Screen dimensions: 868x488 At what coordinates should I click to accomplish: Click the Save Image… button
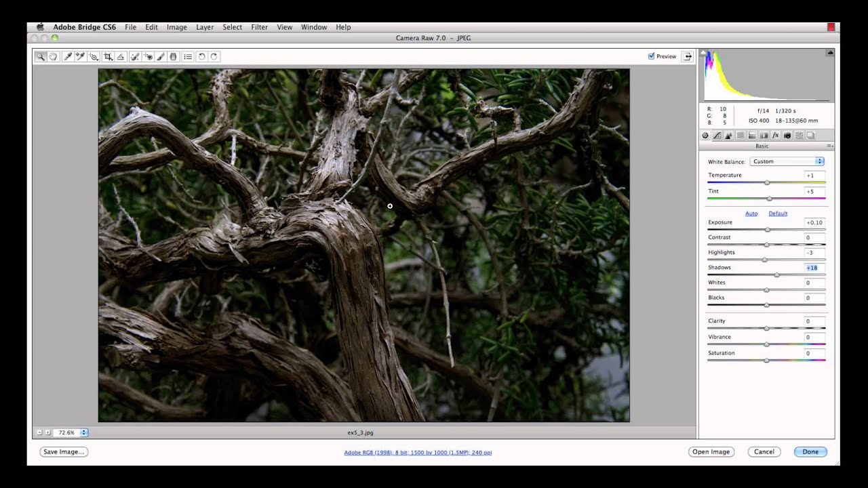point(64,451)
